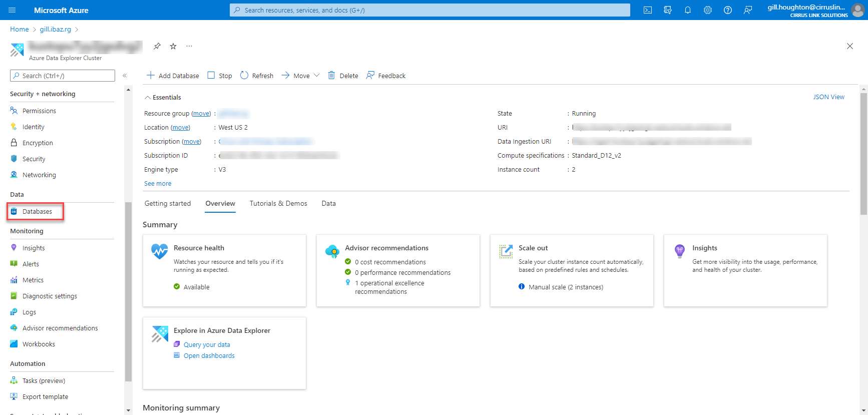
Task: Mark the cluster as favorite star
Action: [x=173, y=46]
